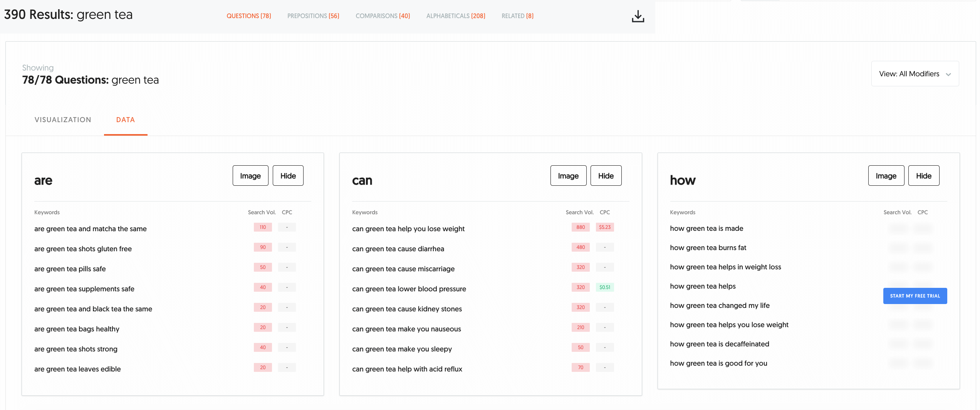Click 'can green tea lower blood pressure'
The height and width of the screenshot is (410, 980).
409,289
